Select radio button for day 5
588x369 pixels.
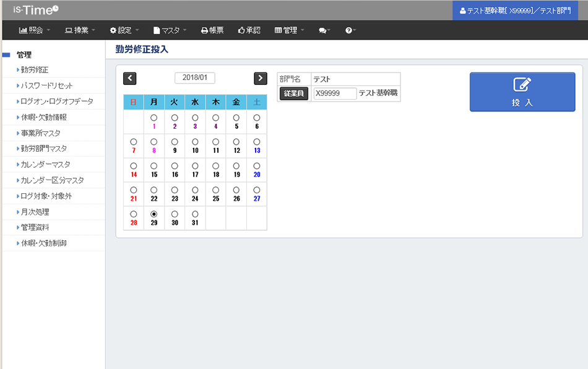pyautogui.click(x=236, y=118)
